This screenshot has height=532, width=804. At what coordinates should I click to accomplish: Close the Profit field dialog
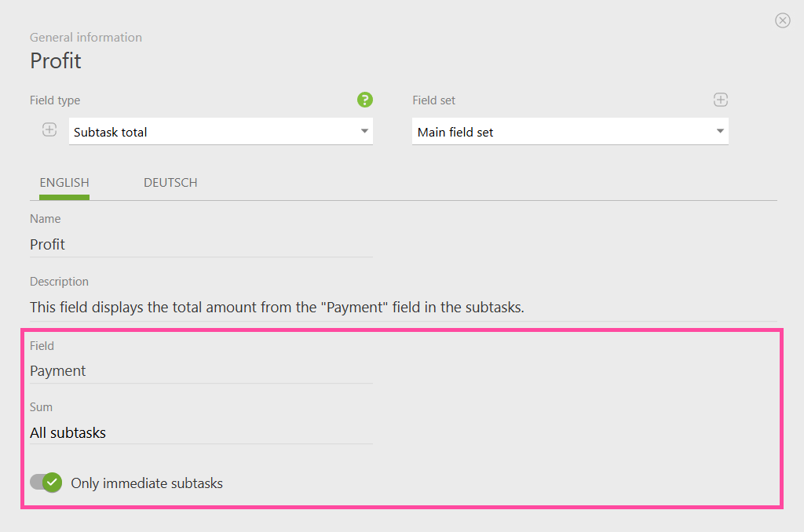[x=783, y=20]
